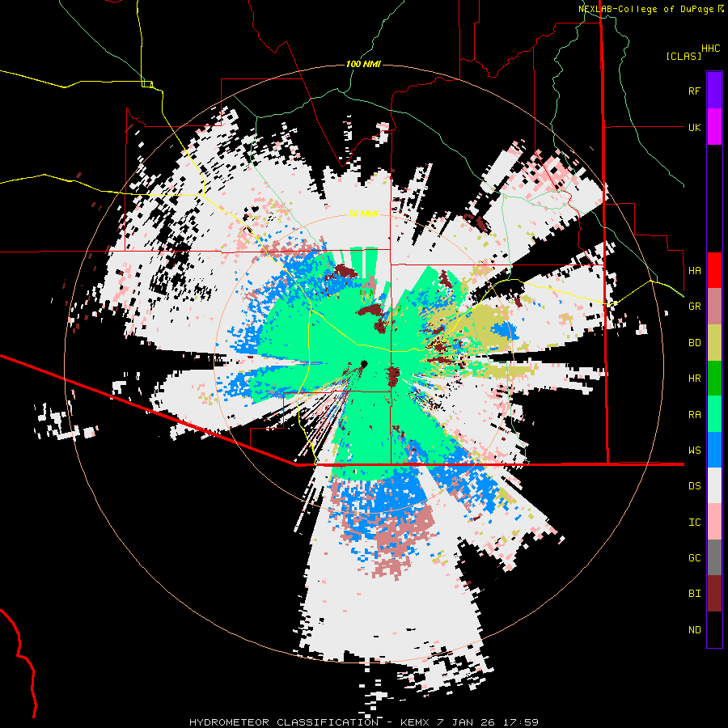
Task: Click the mint green RA legend swatch
Action: click(714, 414)
